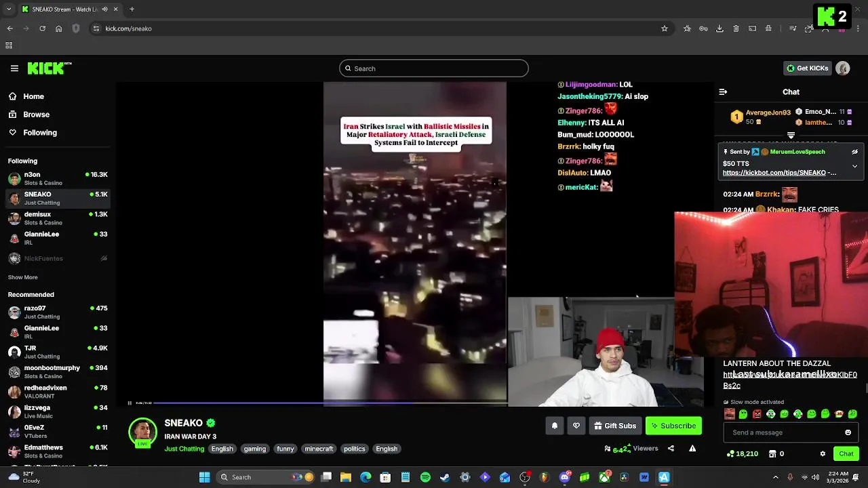Toggle stream notifications bell

click(x=554, y=426)
